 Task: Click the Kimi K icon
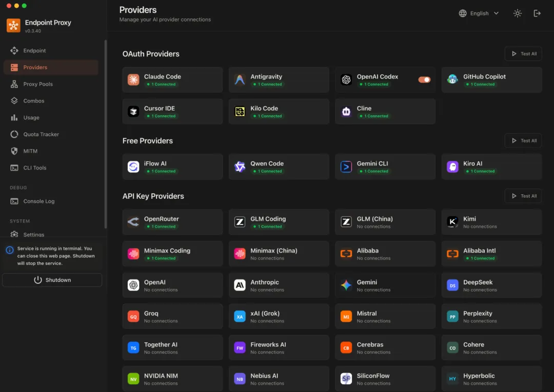(452, 222)
